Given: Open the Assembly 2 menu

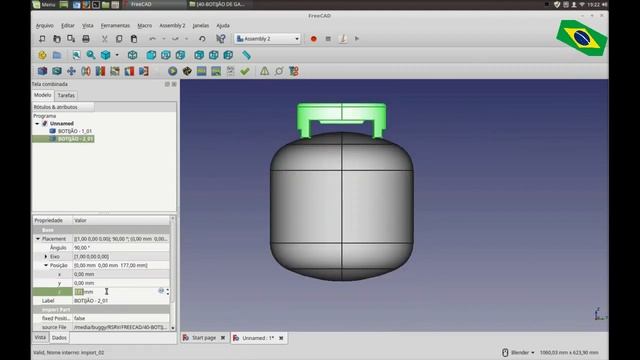Looking at the screenshot, I should 172,25.
